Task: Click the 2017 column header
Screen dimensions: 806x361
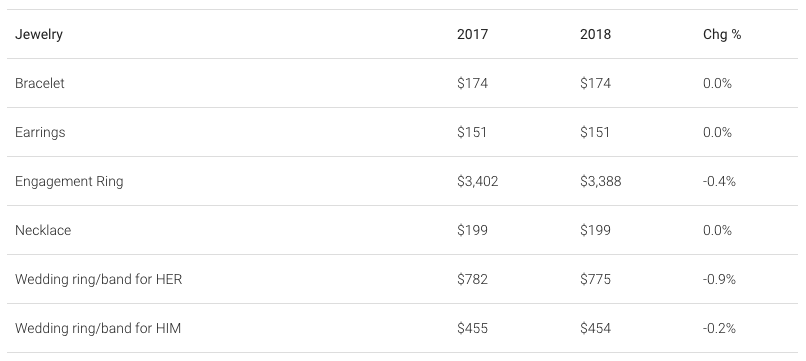Action: (472, 34)
